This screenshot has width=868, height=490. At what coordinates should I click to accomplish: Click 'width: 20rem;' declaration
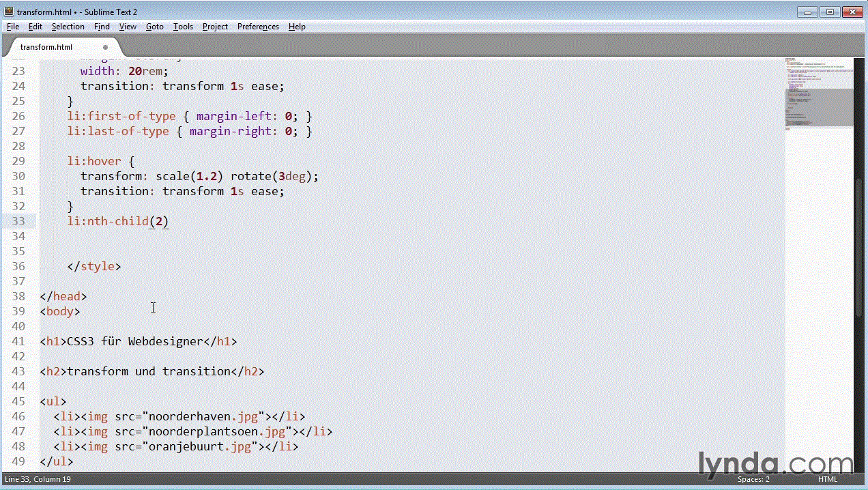(124, 71)
